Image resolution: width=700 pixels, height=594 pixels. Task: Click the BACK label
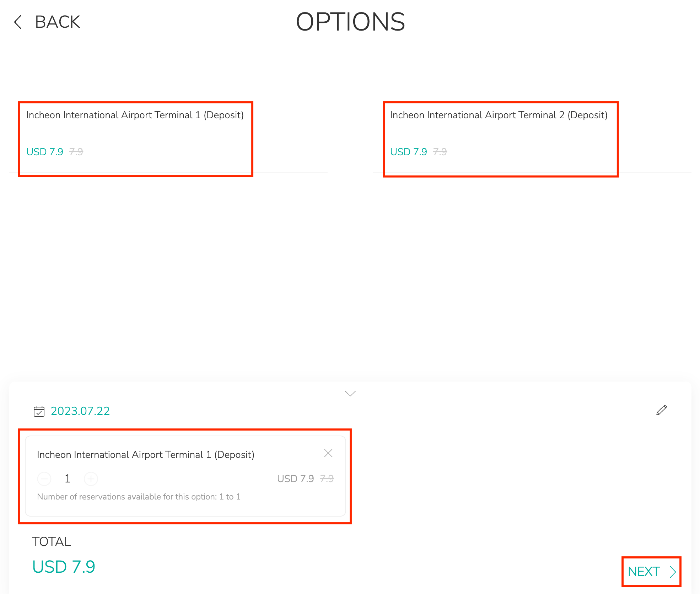point(57,22)
